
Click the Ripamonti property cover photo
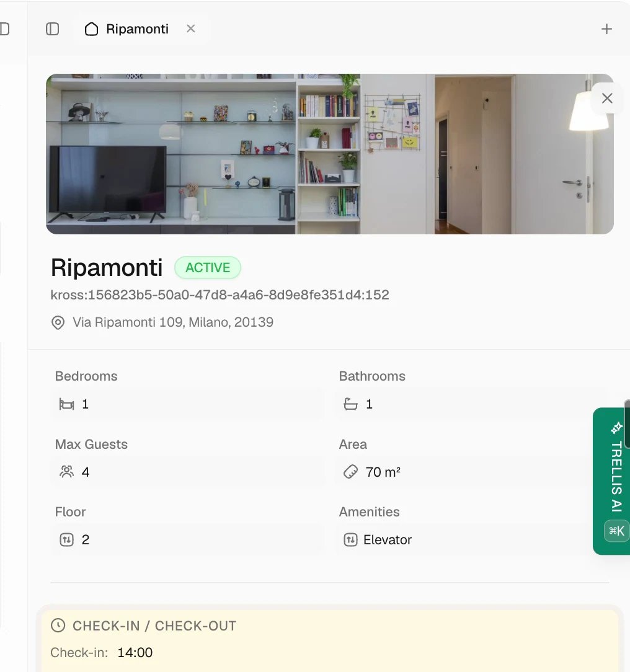click(x=329, y=154)
